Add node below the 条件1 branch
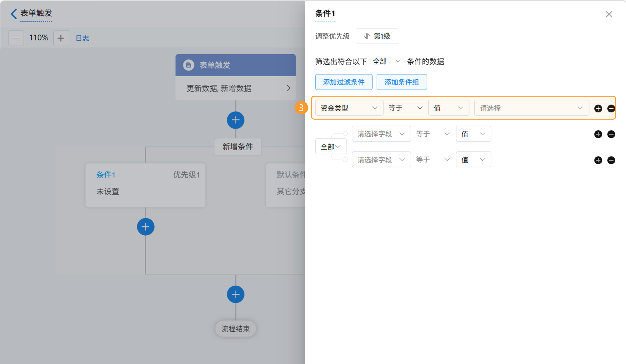626x364 pixels. point(145,227)
